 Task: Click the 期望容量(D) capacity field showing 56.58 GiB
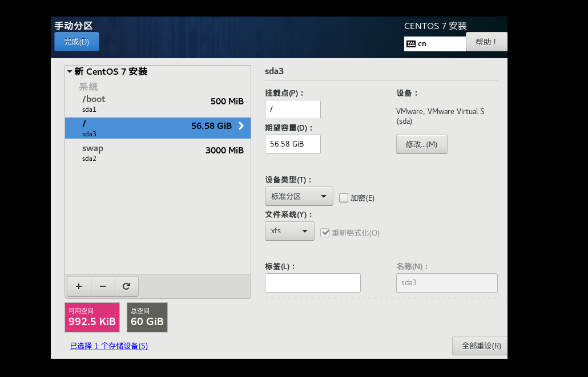[x=293, y=144]
